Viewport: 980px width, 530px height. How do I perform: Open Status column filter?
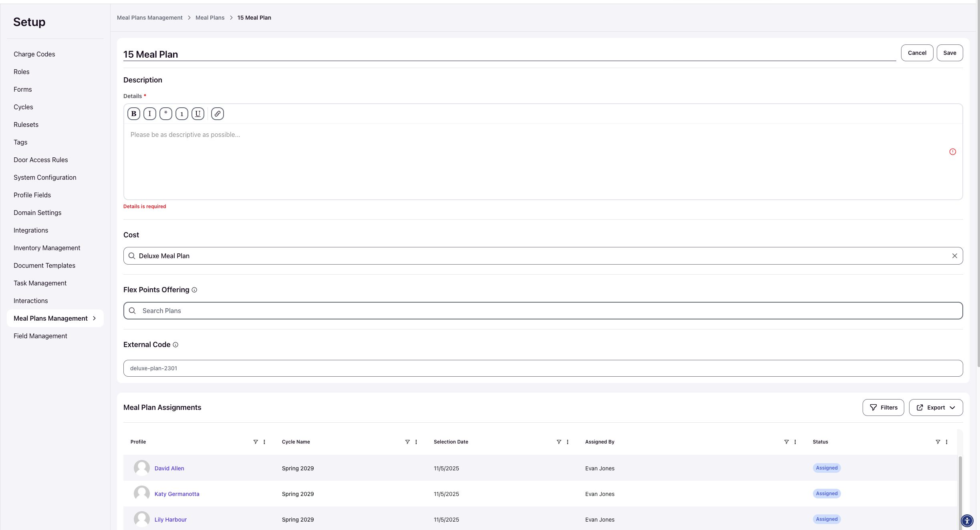click(x=938, y=442)
